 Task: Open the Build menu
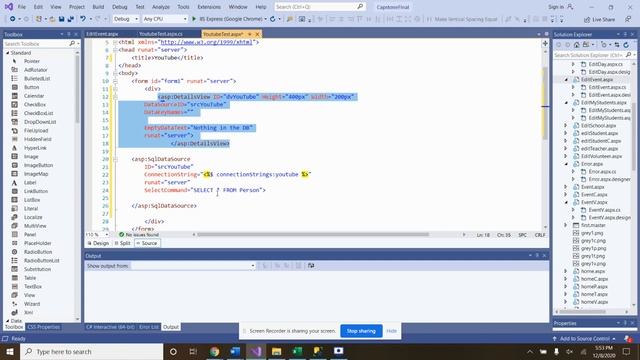[98, 7]
